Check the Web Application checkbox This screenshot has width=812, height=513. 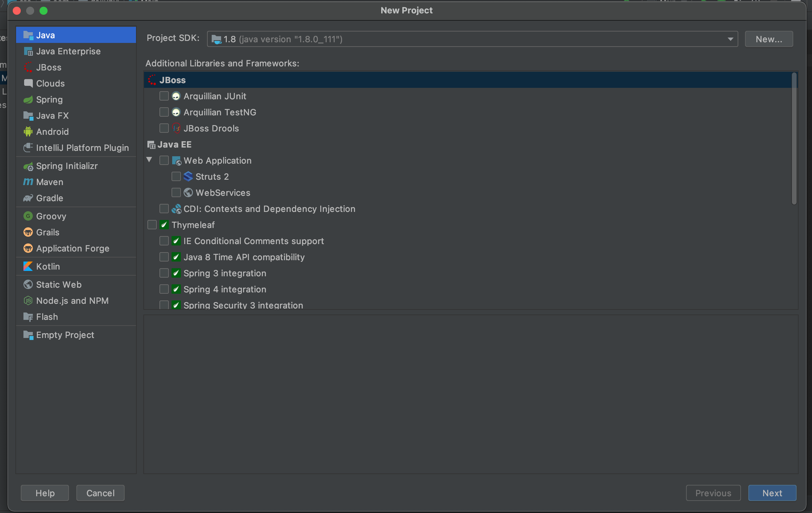tap(164, 160)
